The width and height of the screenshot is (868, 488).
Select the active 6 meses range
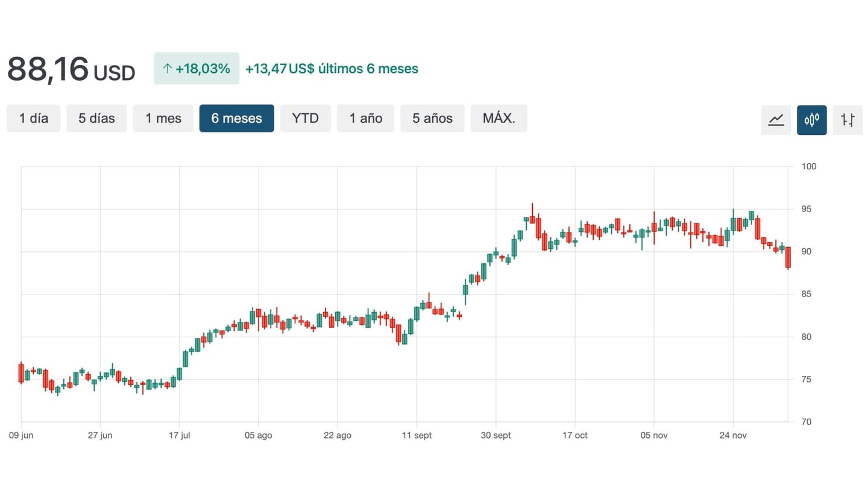(236, 118)
